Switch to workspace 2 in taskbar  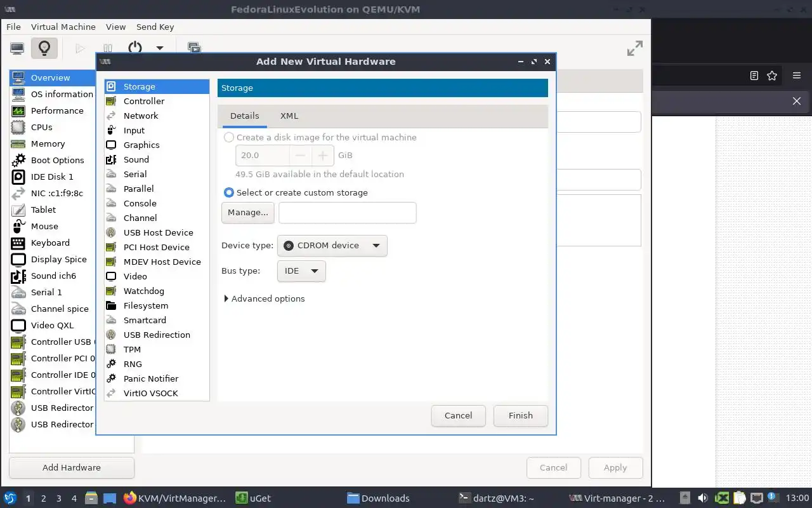[x=43, y=498]
